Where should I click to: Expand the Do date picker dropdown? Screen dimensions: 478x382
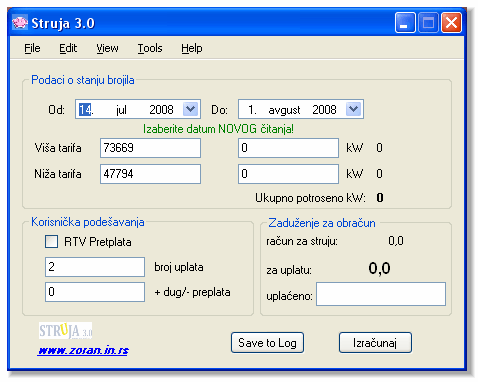tap(354, 109)
